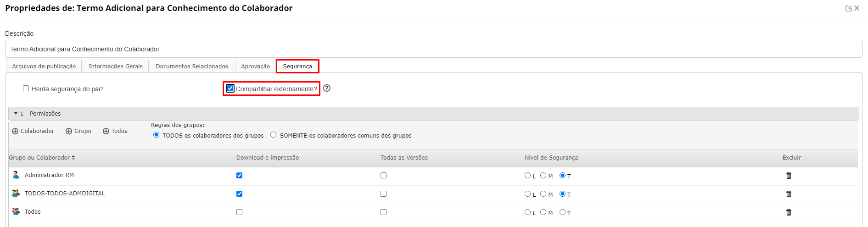The height and width of the screenshot is (227, 868).
Task: Switch to Informações Gerais tab
Action: click(x=116, y=66)
